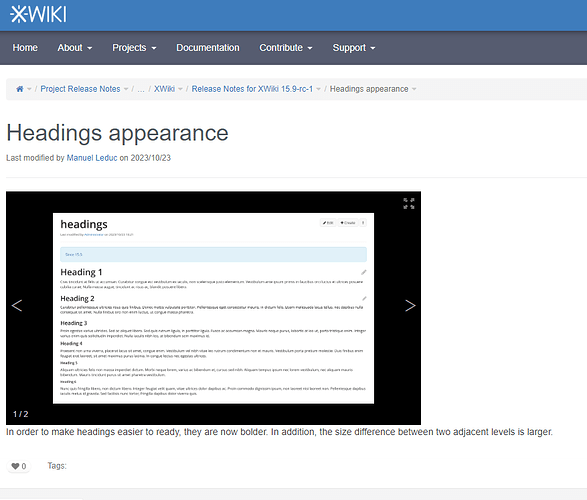Open the breadcrumb ellipsis item
The height and width of the screenshot is (500, 587).
point(141,89)
